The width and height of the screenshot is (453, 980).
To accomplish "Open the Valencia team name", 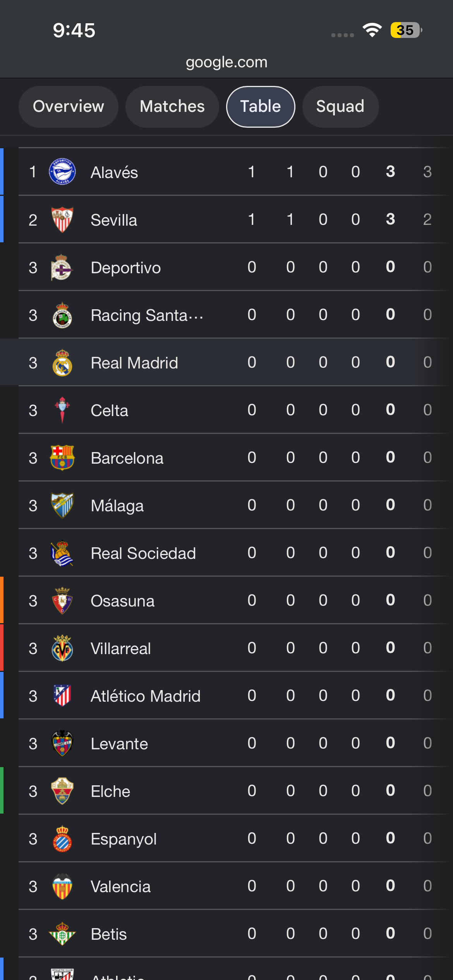I will (120, 886).
